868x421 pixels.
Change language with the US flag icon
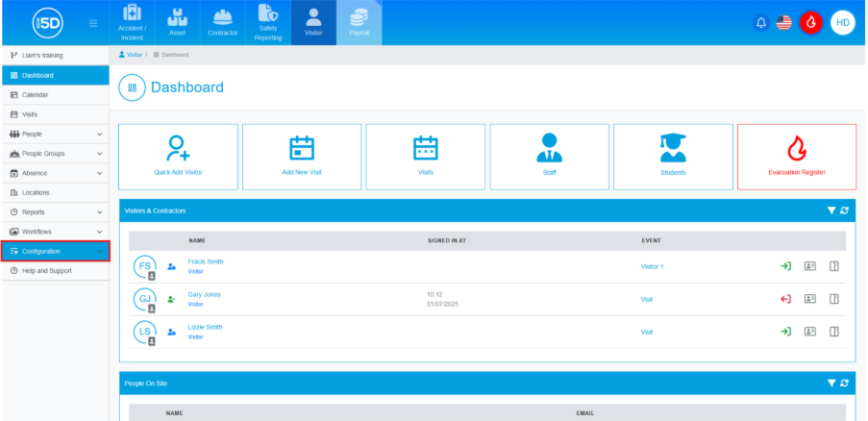783,23
